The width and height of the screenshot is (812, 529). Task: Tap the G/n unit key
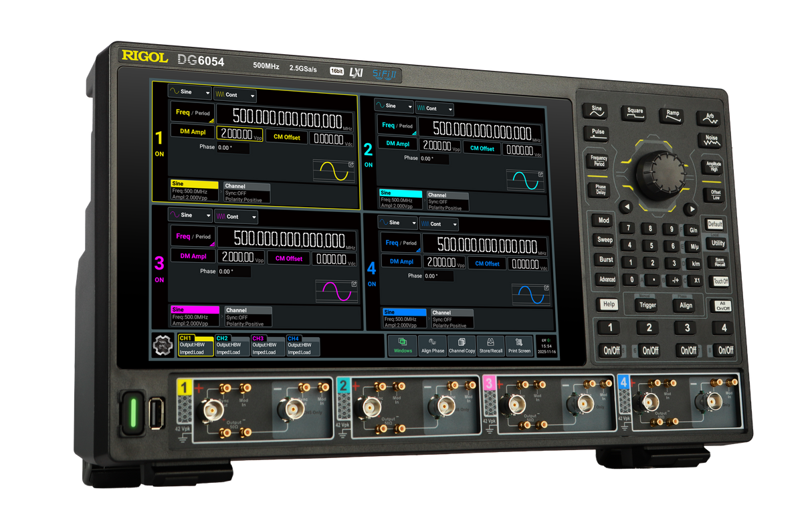coord(694,230)
